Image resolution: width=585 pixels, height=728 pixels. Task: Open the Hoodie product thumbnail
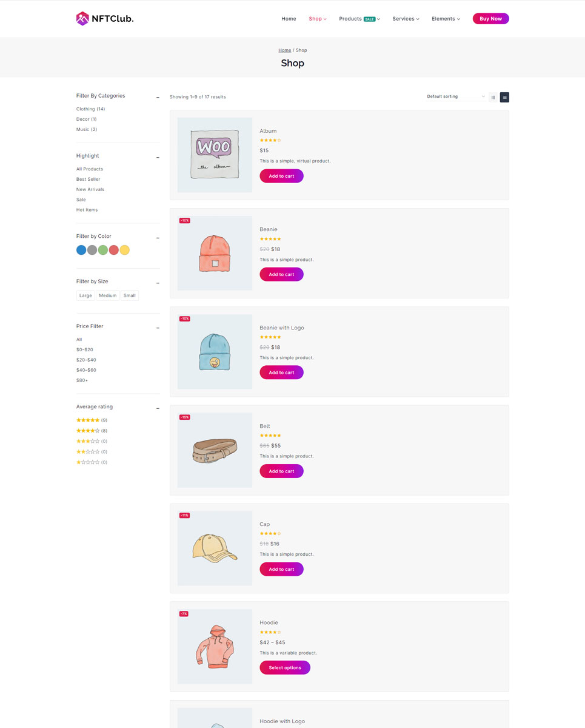point(215,647)
